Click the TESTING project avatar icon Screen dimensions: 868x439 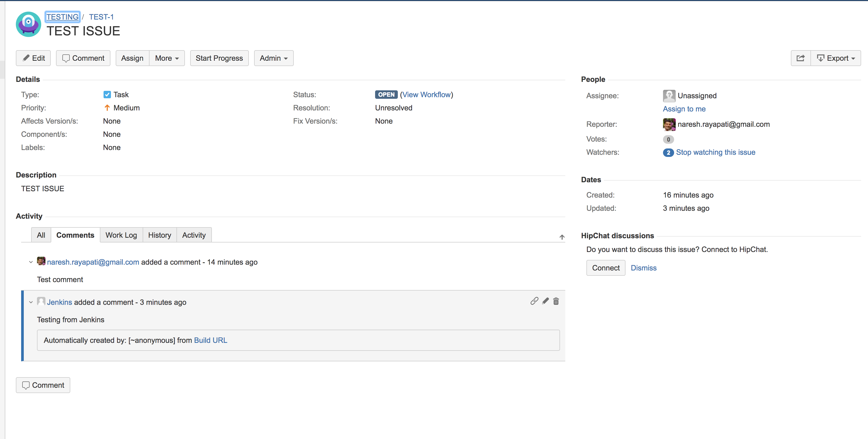(x=28, y=24)
